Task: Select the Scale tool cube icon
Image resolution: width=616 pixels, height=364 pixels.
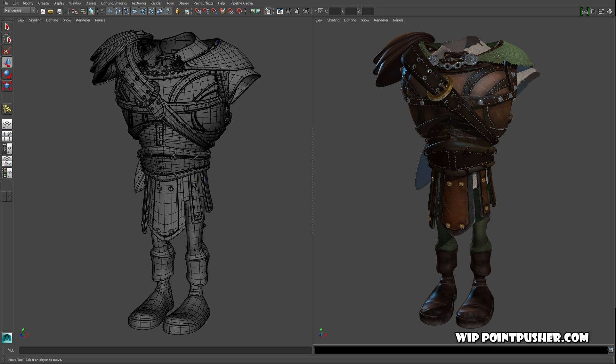Action: pyautogui.click(x=7, y=86)
